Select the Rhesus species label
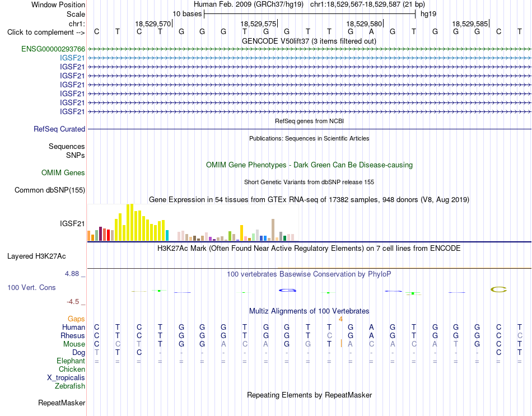The width and height of the screenshot is (532, 416). point(73,335)
